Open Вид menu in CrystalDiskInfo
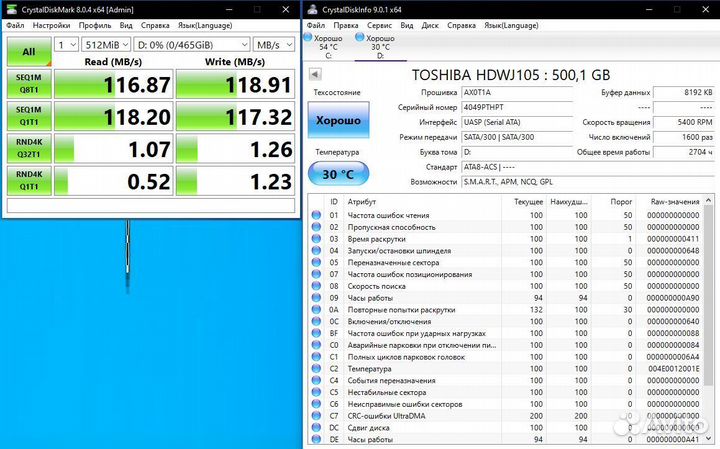This screenshot has height=449, width=720. point(406,25)
